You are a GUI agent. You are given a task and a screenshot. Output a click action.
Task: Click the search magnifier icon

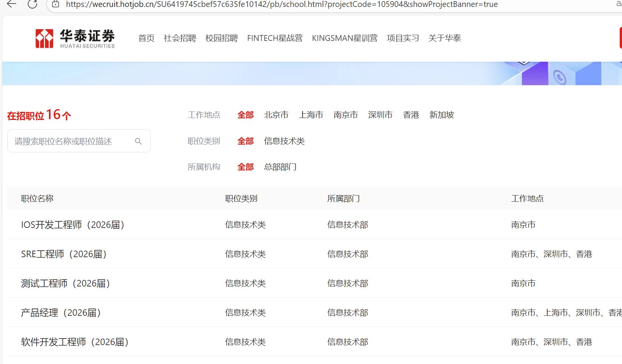coord(138,142)
